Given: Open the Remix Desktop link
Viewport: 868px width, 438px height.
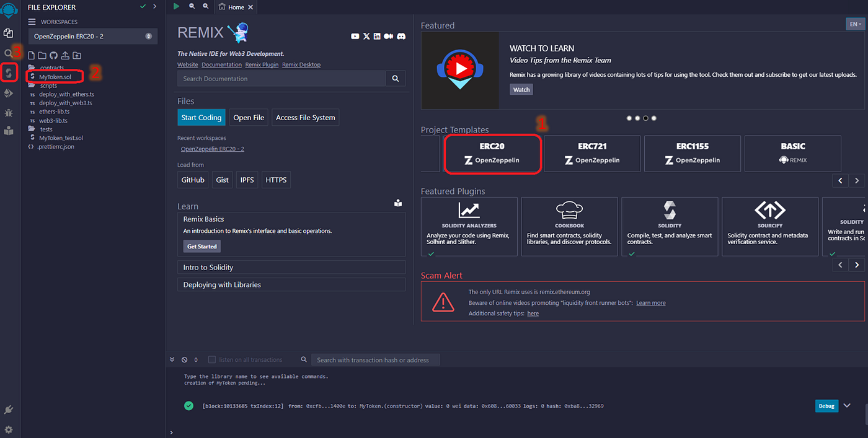Looking at the screenshot, I should pos(301,64).
